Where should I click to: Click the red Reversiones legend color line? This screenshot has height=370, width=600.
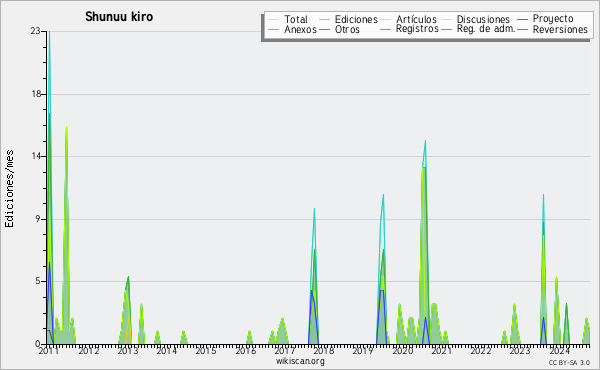click(x=522, y=29)
